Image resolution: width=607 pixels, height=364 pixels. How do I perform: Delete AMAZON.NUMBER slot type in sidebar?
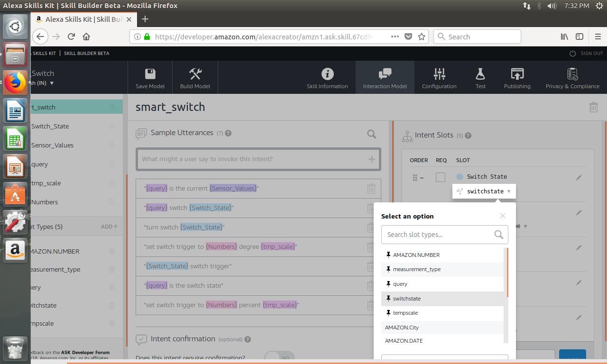(112, 251)
